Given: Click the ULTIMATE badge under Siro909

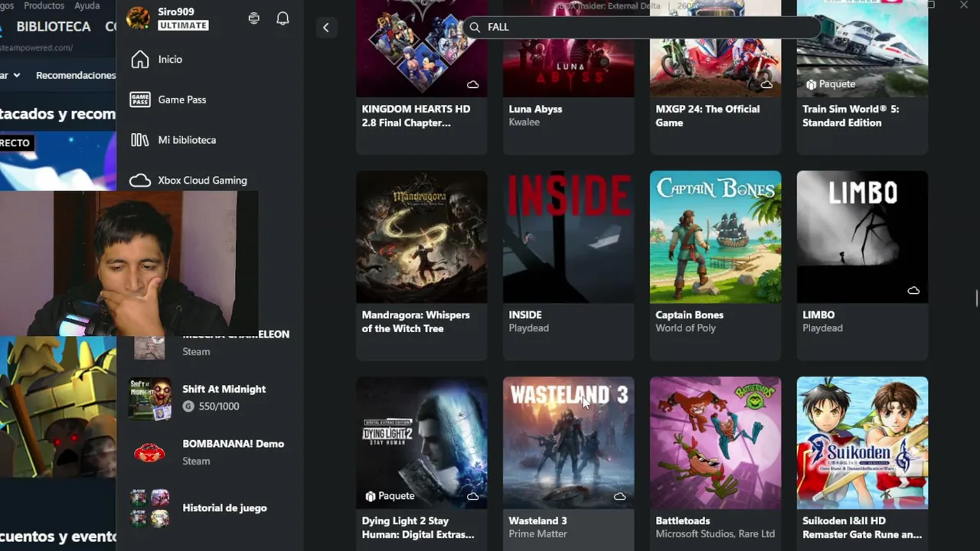Looking at the screenshot, I should (x=183, y=25).
